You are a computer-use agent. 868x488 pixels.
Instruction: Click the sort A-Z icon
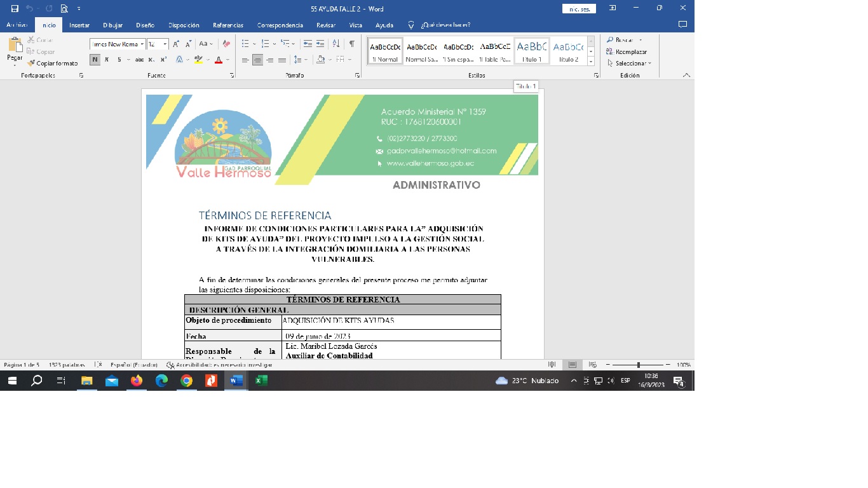(336, 44)
